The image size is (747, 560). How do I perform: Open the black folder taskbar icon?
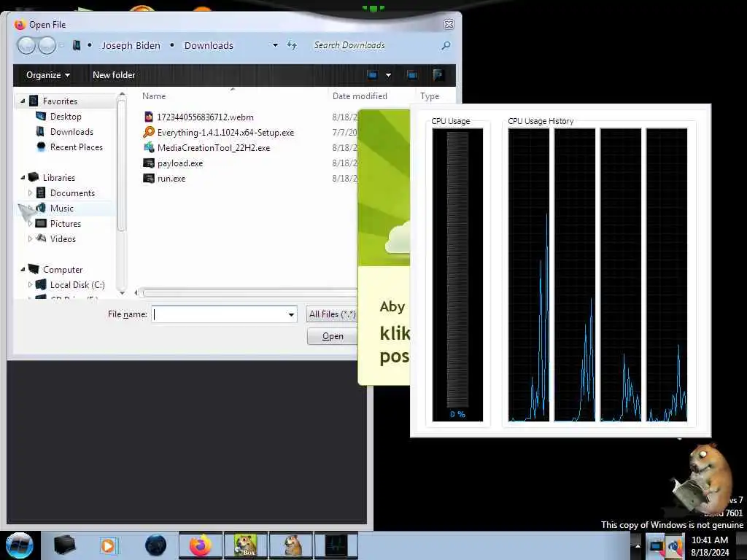(x=64, y=545)
